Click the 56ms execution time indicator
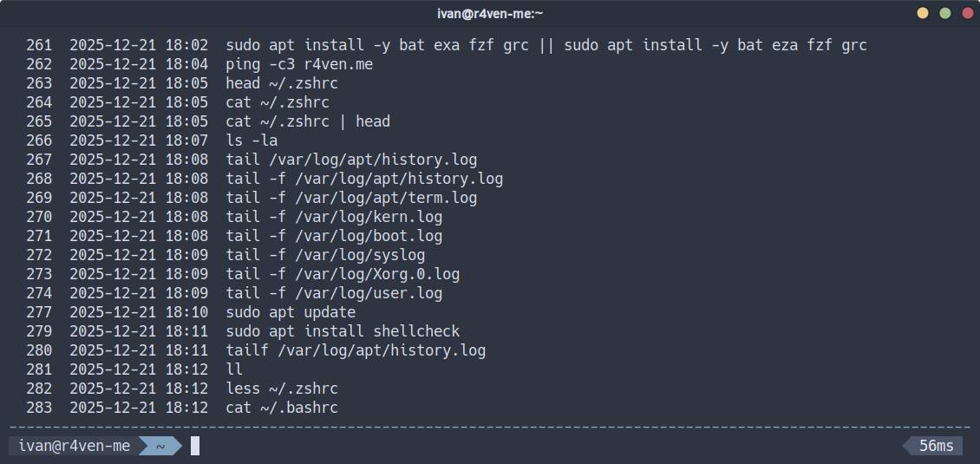The width and height of the screenshot is (980, 464). pyautogui.click(x=936, y=446)
